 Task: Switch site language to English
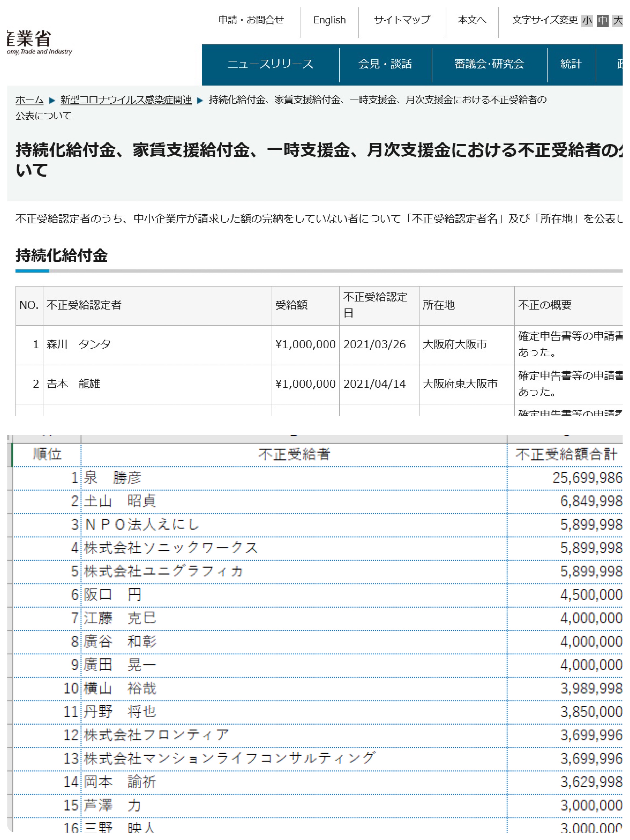pyautogui.click(x=329, y=20)
